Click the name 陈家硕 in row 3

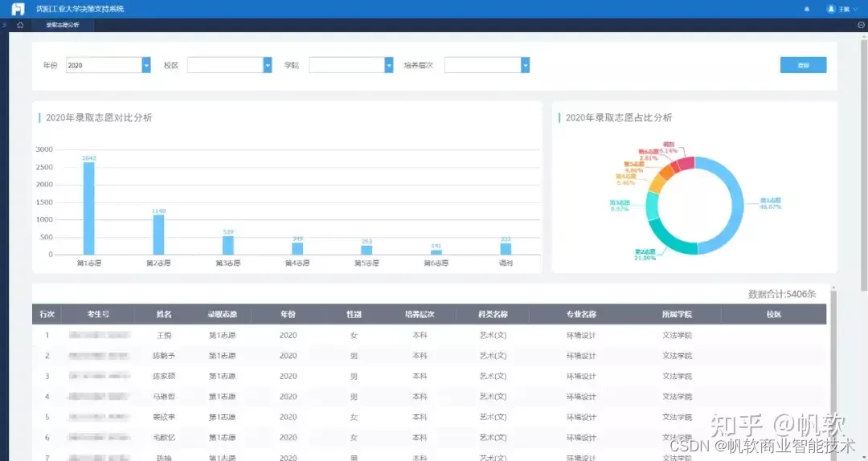tap(164, 377)
